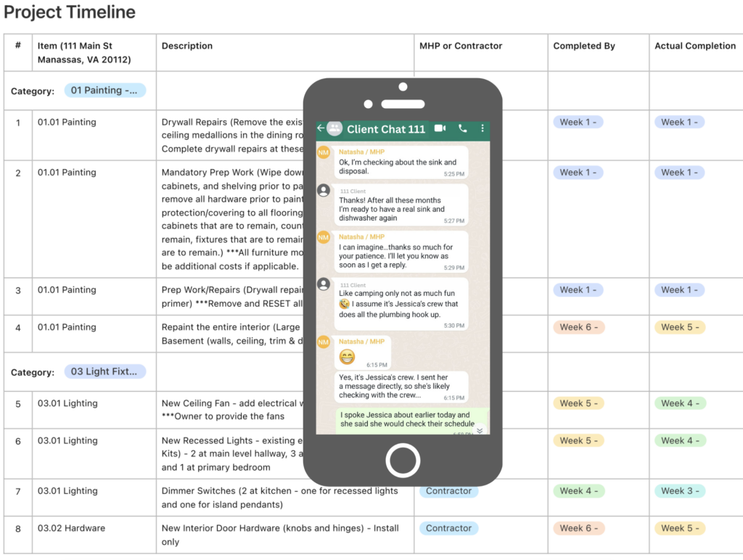Select the green 'I spoke Jessica about earlier' message
Viewport: 743px width, 560px height.
[x=412, y=421]
